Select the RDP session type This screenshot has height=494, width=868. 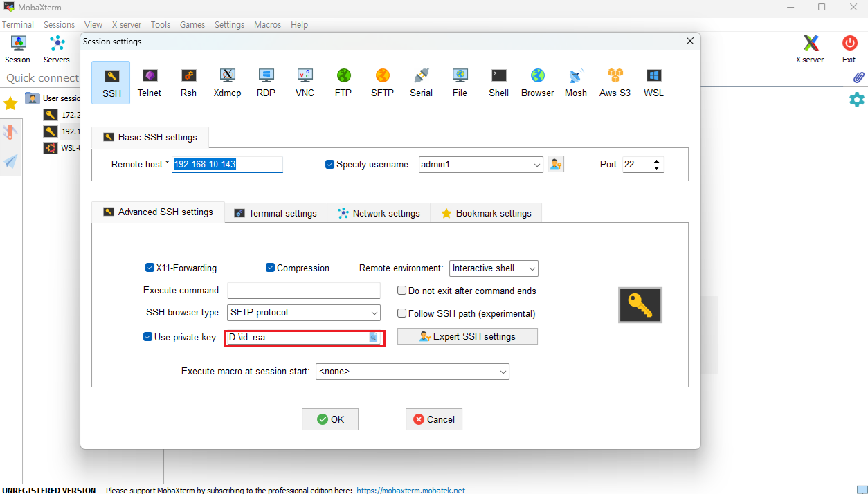click(266, 82)
